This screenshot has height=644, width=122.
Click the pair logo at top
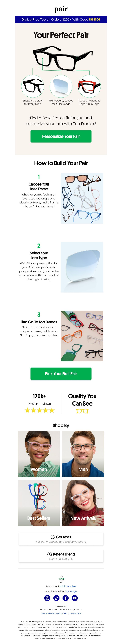pyautogui.click(x=61, y=9)
